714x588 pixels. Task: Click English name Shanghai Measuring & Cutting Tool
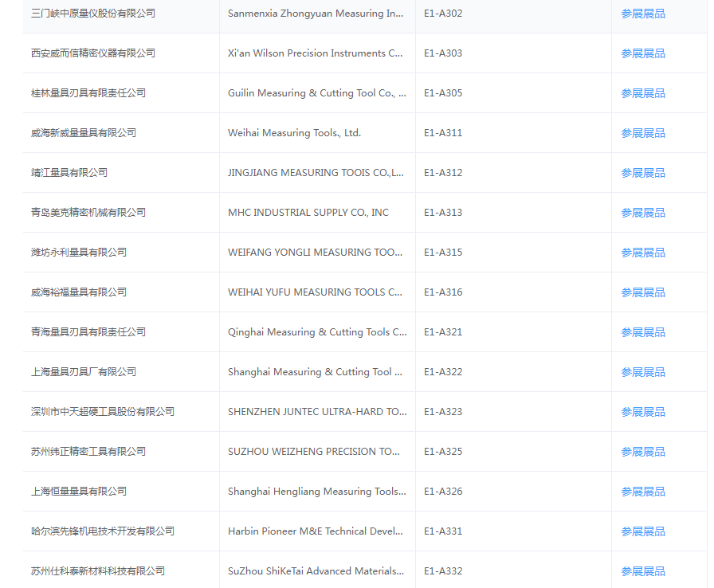tap(315, 372)
